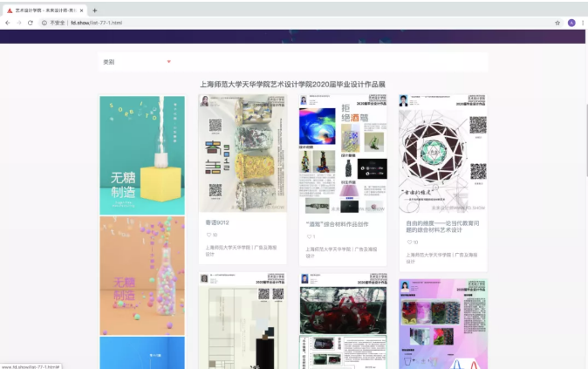Click 上海师范大学天华学院 tag under 自由的维度
This screenshot has height=369, width=588.
tap(428, 255)
